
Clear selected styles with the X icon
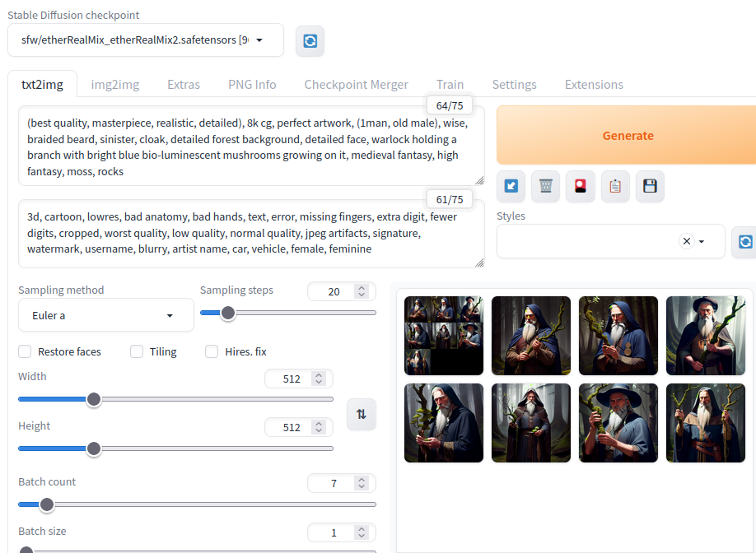pyautogui.click(x=687, y=241)
